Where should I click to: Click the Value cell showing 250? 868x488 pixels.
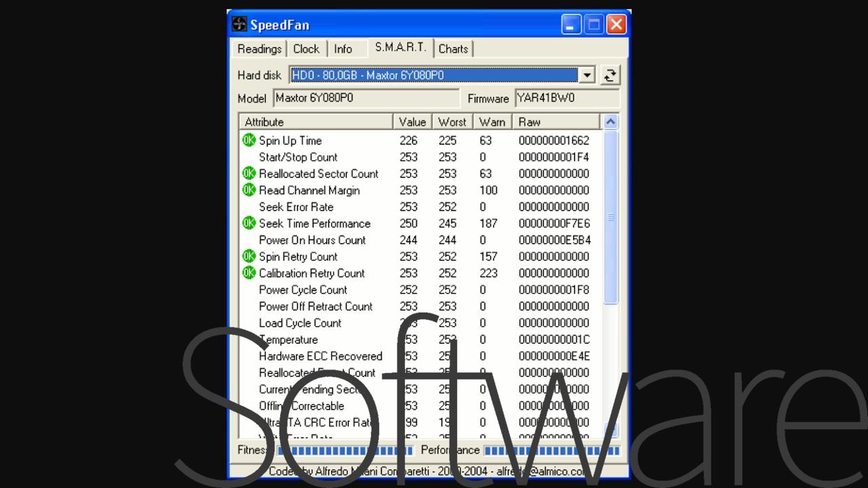(408, 224)
